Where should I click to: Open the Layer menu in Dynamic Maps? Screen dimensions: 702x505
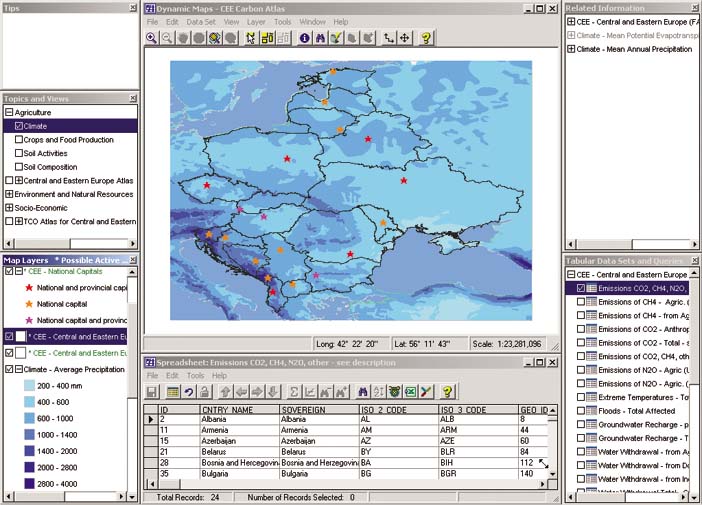(256, 21)
